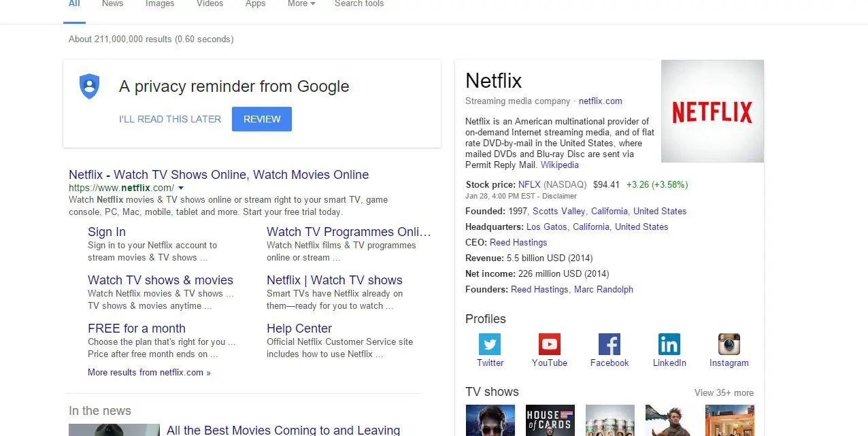Click the 'Streaming media company' subtitle

click(x=518, y=101)
